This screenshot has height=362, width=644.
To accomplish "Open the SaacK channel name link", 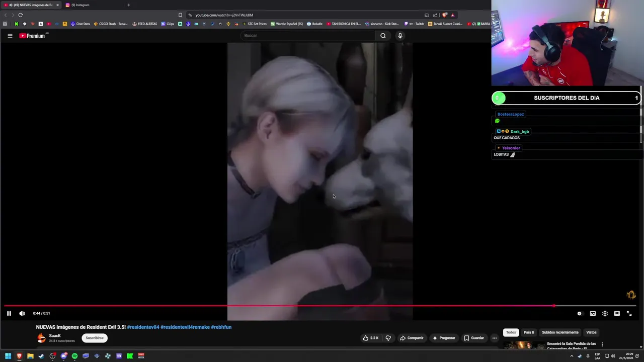I will click(55, 335).
